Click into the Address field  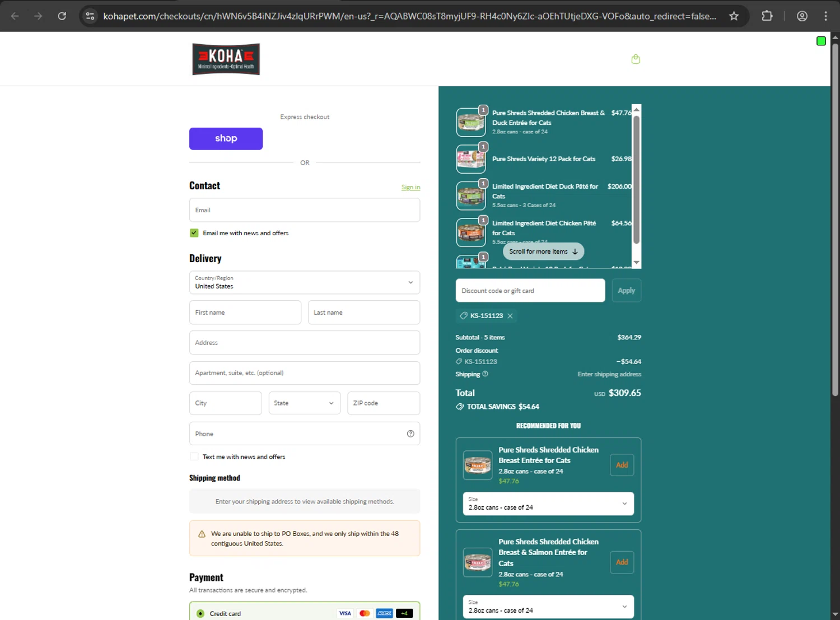pos(305,343)
